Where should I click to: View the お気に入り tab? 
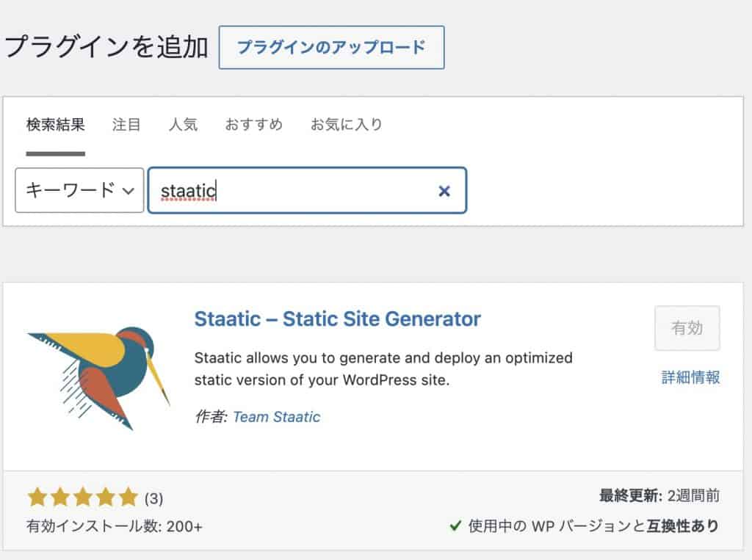click(x=347, y=125)
